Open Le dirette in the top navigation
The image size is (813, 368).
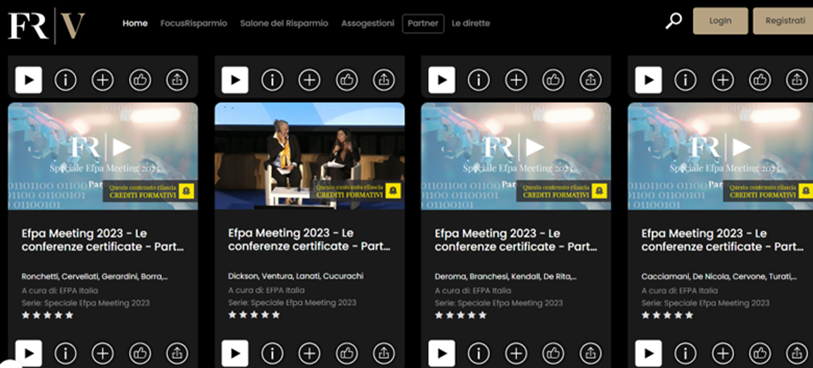471,23
